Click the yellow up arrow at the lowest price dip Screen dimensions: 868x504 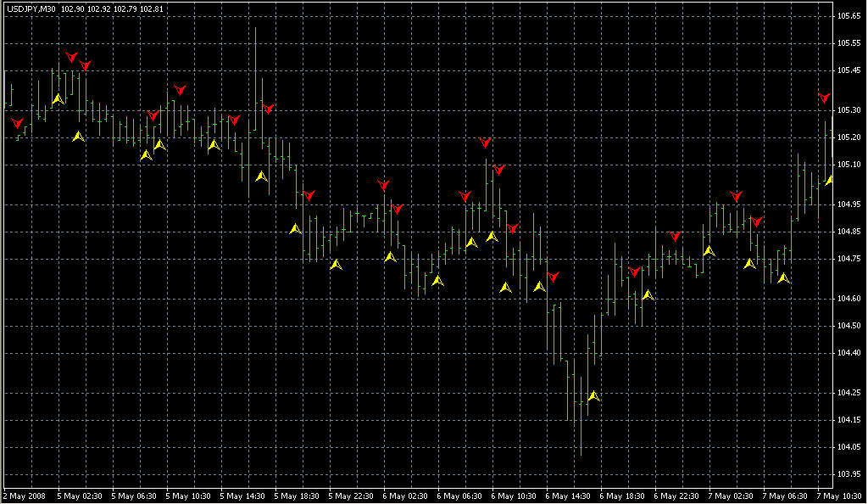tap(593, 396)
